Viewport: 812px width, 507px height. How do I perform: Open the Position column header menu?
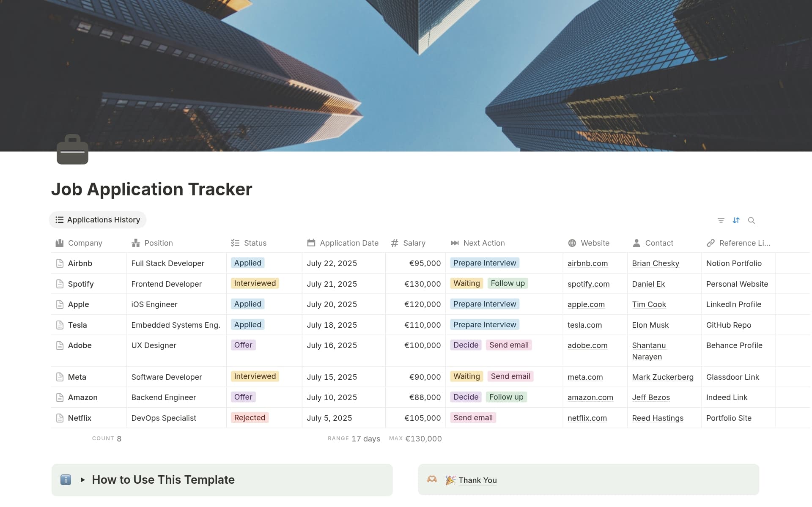click(x=176, y=243)
